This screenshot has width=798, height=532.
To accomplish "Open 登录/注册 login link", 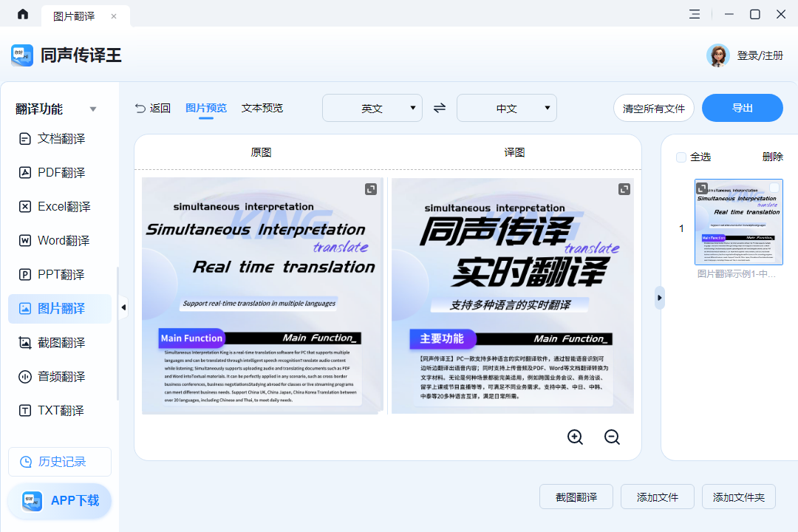I will [x=760, y=55].
